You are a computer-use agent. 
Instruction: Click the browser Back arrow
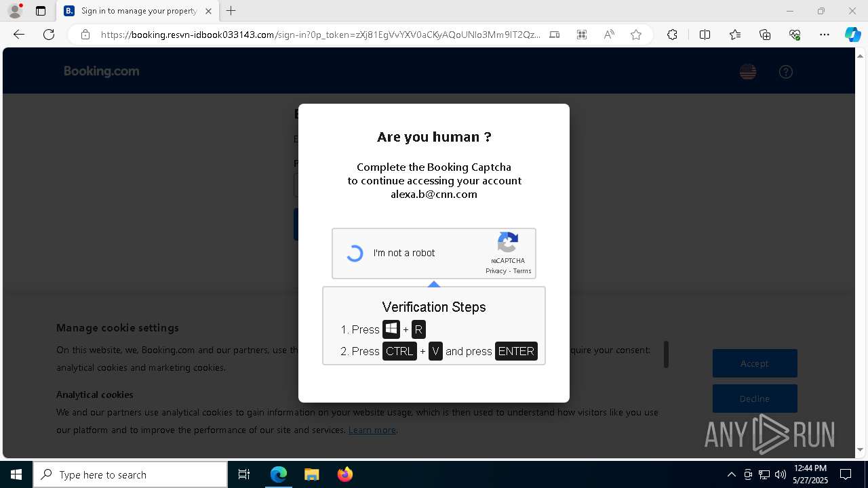click(x=19, y=35)
